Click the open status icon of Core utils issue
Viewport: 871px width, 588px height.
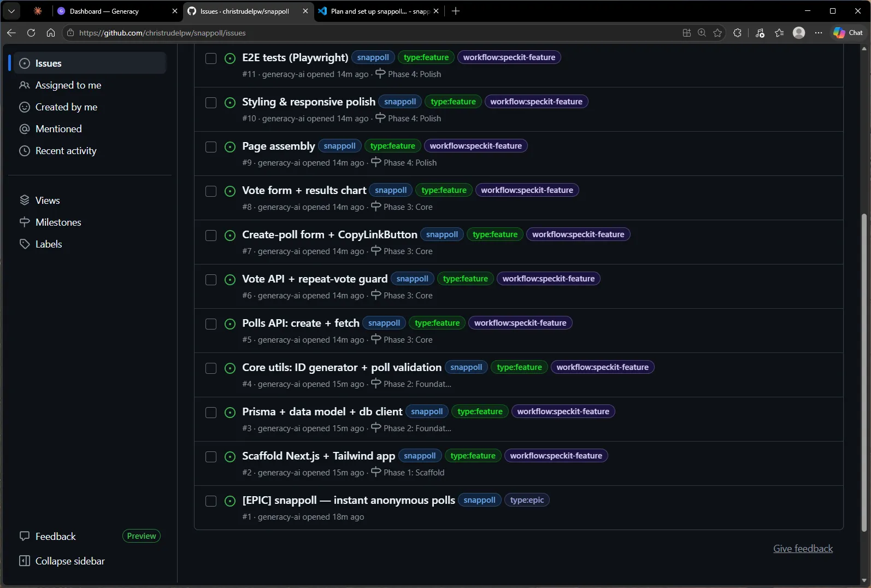tap(230, 368)
